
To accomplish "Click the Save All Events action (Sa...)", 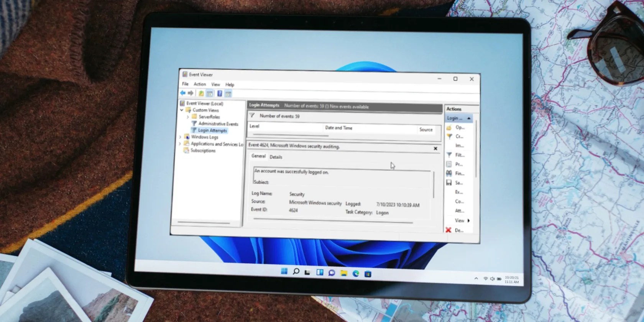I will pyautogui.click(x=454, y=183).
